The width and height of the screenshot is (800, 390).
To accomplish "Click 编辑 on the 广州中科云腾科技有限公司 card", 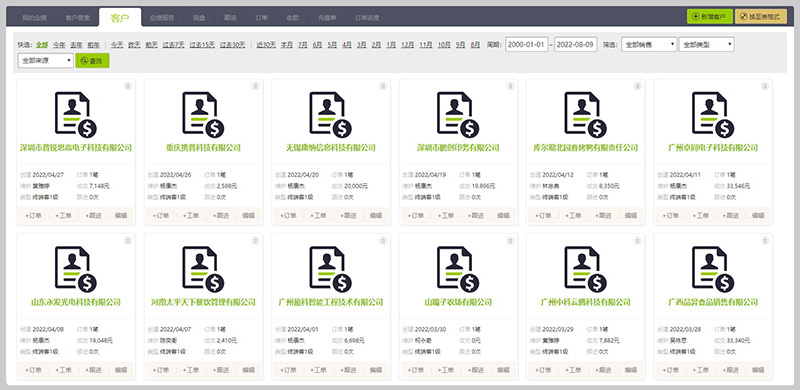I will pos(631,370).
